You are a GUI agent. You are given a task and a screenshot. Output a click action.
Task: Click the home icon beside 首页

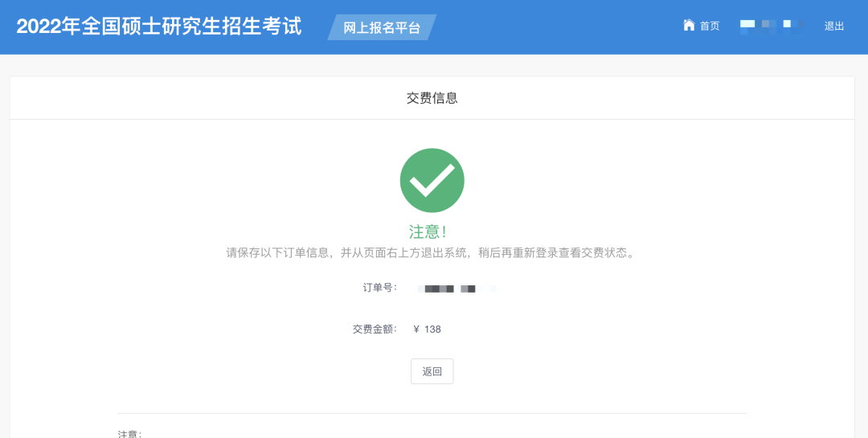point(689,26)
